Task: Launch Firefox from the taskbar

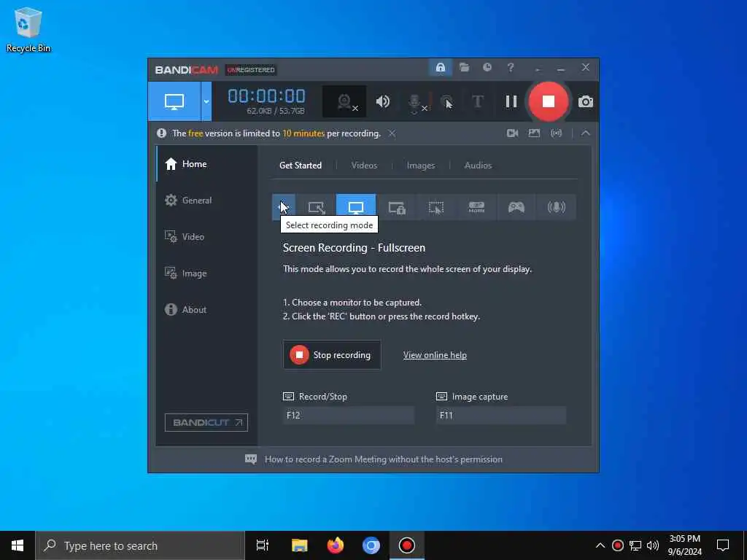Action: click(x=336, y=545)
